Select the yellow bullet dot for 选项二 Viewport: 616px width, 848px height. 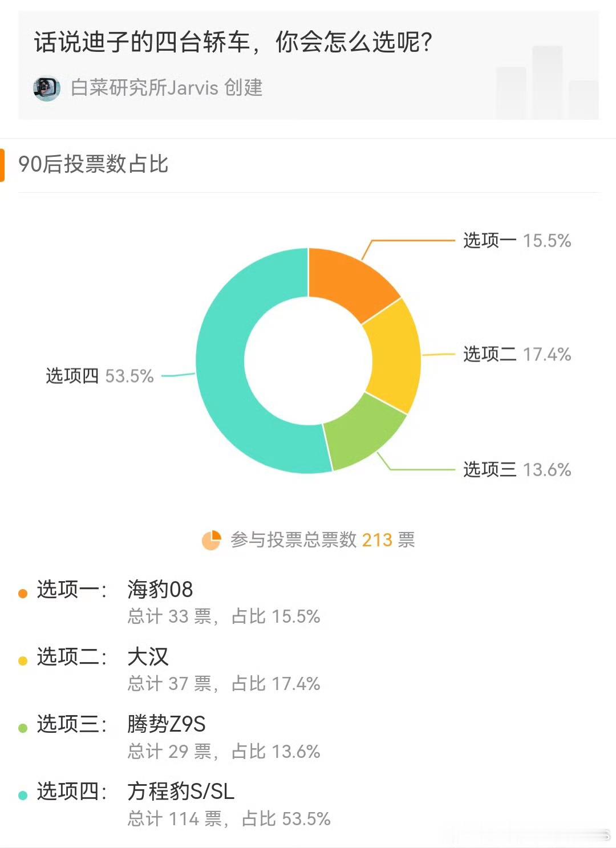(x=23, y=661)
